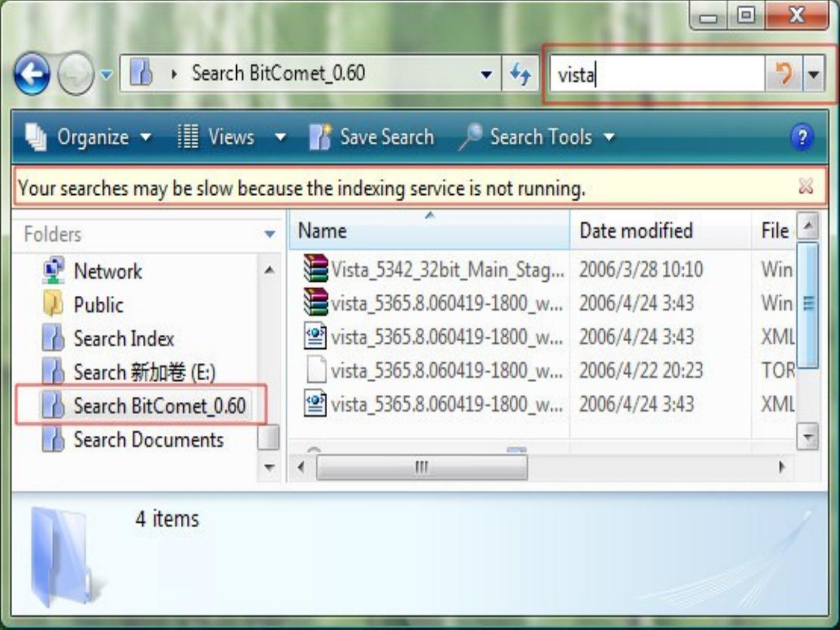The height and width of the screenshot is (630, 840).
Task: Click the indexing service not running message
Action: pyautogui.click(x=301, y=188)
